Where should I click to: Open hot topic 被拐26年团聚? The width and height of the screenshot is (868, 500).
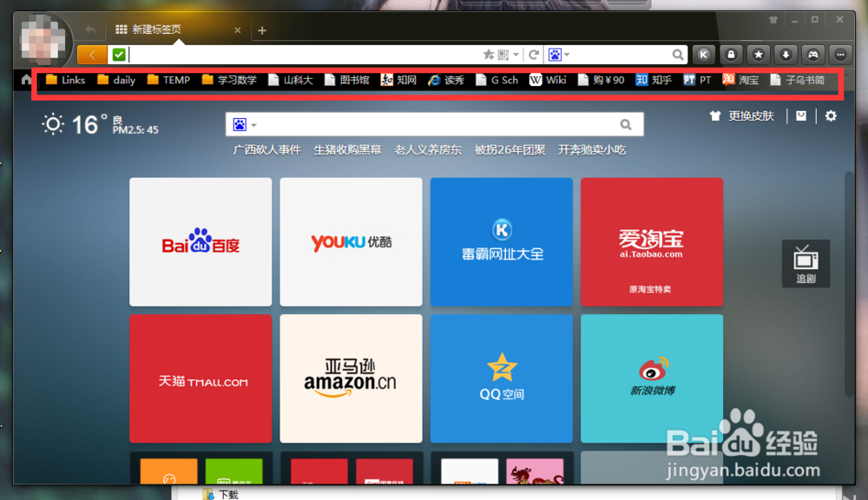click(510, 149)
